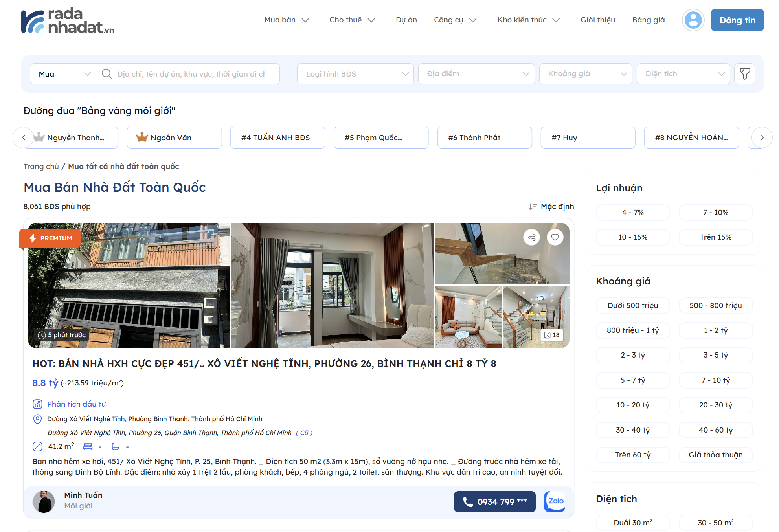
Task: Open the Phân tích đầu tư link
Action: [x=76, y=404]
